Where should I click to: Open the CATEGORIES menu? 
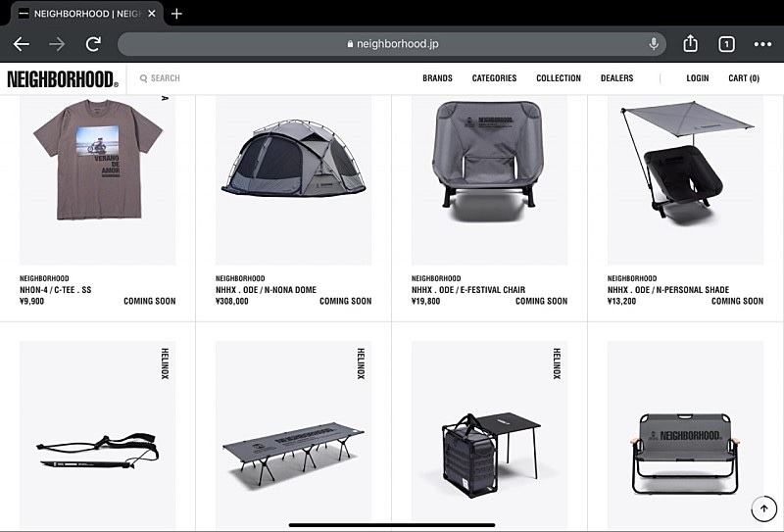tap(494, 78)
